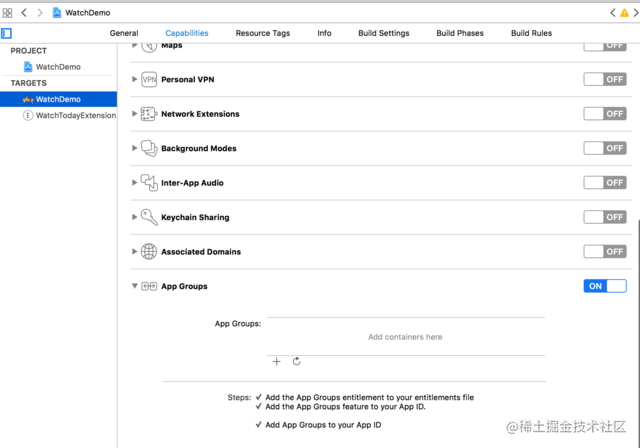Click the TARGETS section header

point(29,83)
